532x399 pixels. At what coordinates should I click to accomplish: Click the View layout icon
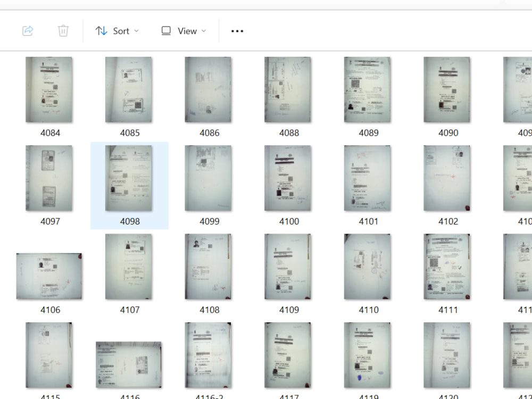[x=166, y=31]
